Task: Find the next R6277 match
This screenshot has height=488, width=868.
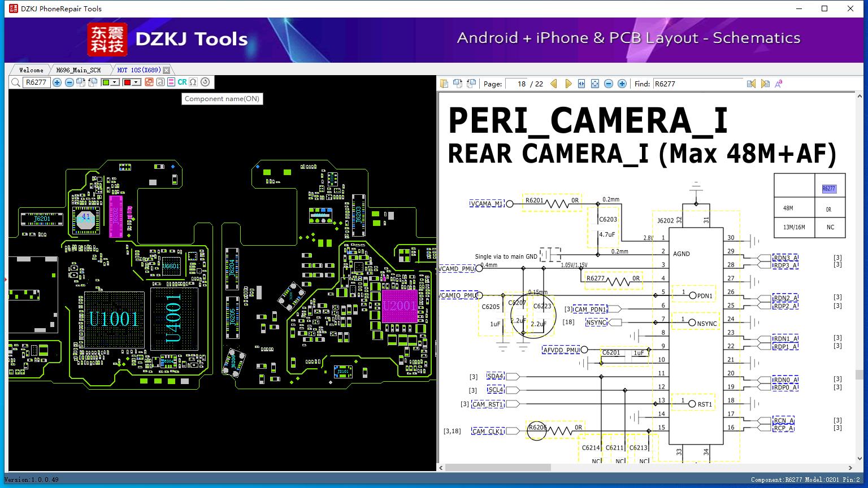Action: coord(765,84)
